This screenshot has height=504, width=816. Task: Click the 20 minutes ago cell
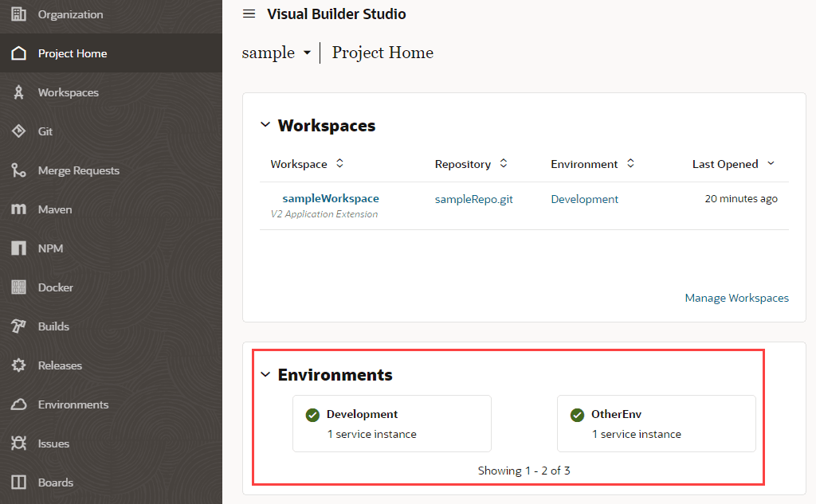(x=741, y=199)
